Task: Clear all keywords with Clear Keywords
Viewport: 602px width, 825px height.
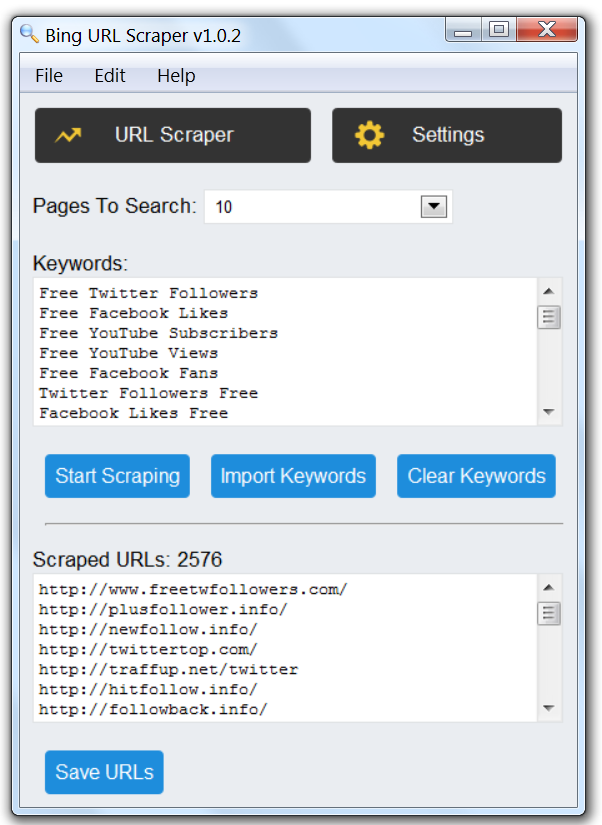Action: click(x=476, y=476)
